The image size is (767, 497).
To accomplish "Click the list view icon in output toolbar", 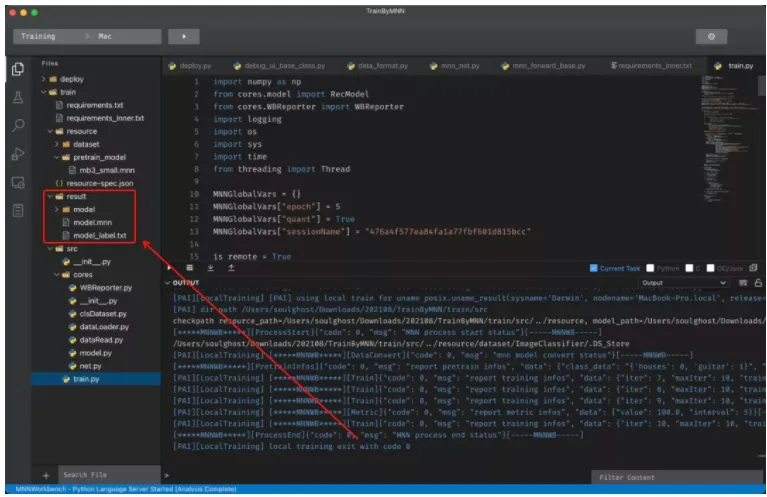I will tap(190, 268).
